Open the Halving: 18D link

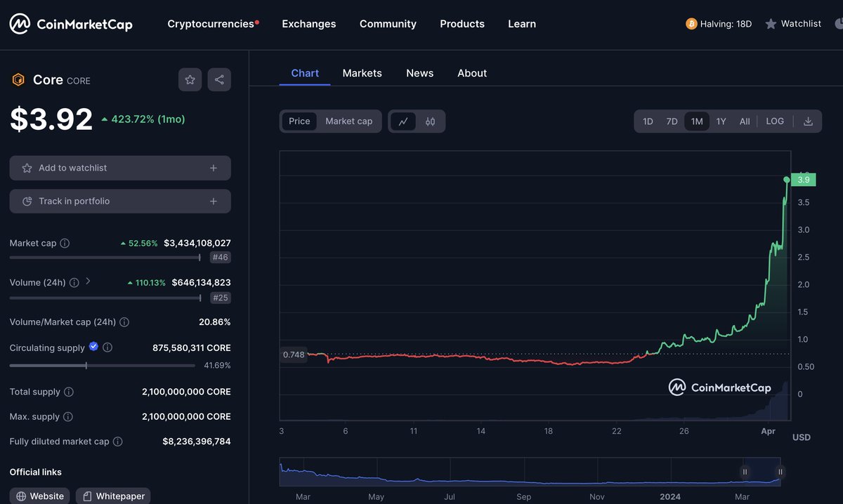coord(719,24)
